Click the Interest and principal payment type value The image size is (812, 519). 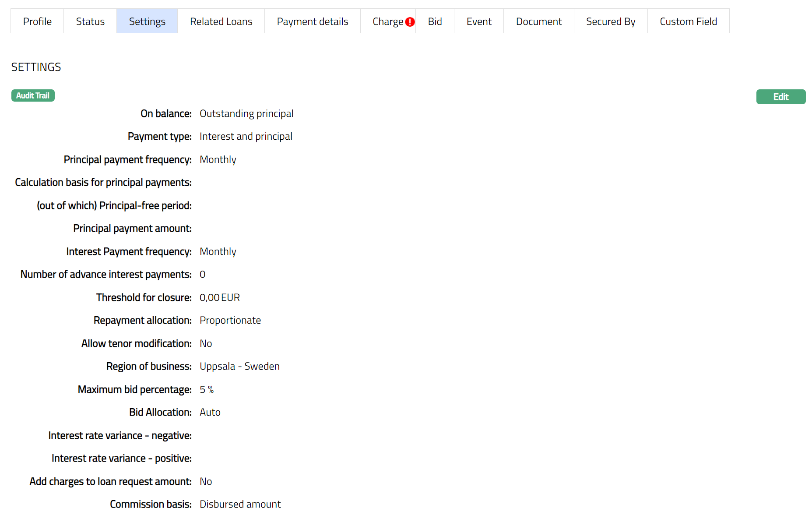[x=246, y=136]
